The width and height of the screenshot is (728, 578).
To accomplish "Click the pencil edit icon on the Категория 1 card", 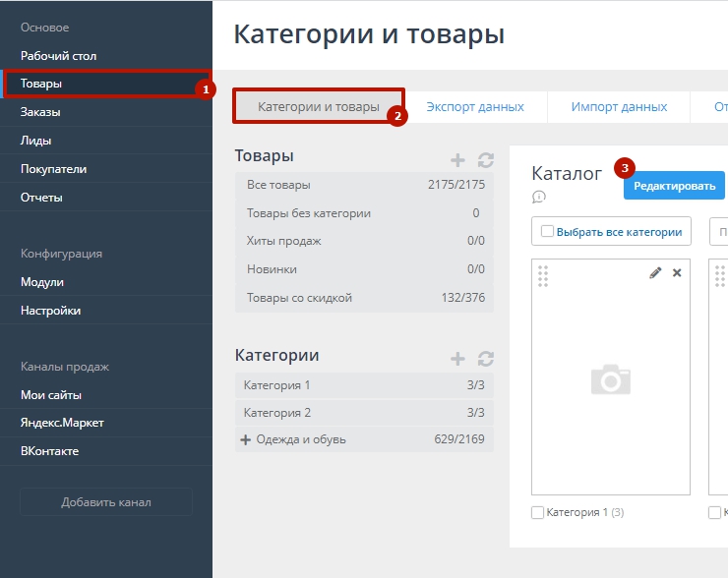I will coord(655,272).
